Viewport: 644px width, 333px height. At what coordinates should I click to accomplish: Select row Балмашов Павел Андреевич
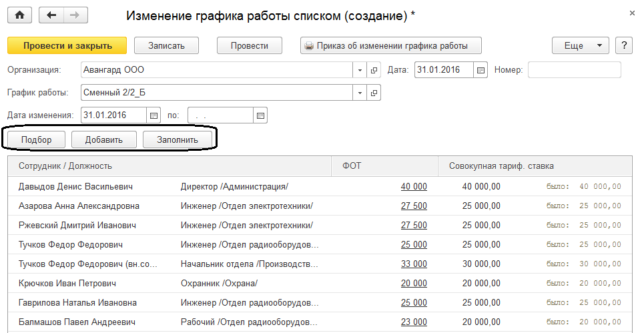coord(320,322)
